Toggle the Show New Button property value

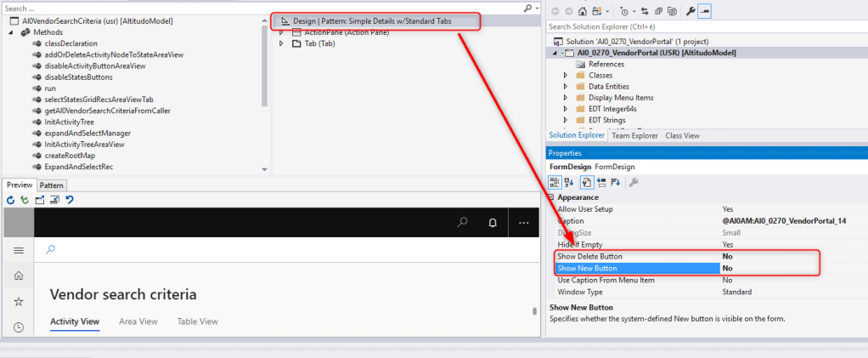(728, 268)
